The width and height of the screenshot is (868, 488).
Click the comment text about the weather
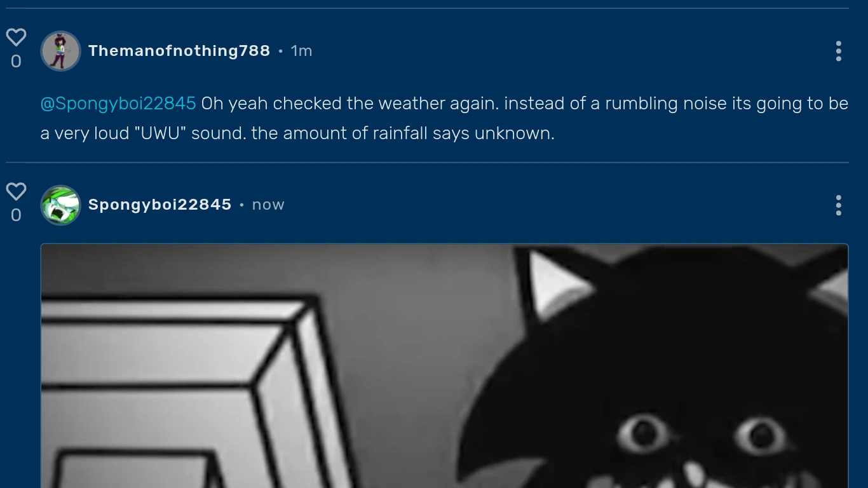point(444,118)
